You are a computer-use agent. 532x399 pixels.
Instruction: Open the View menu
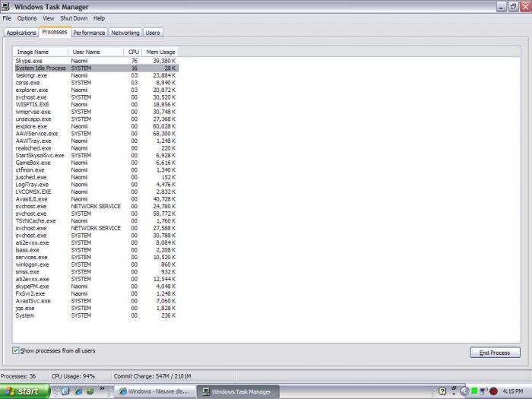point(48,18)
